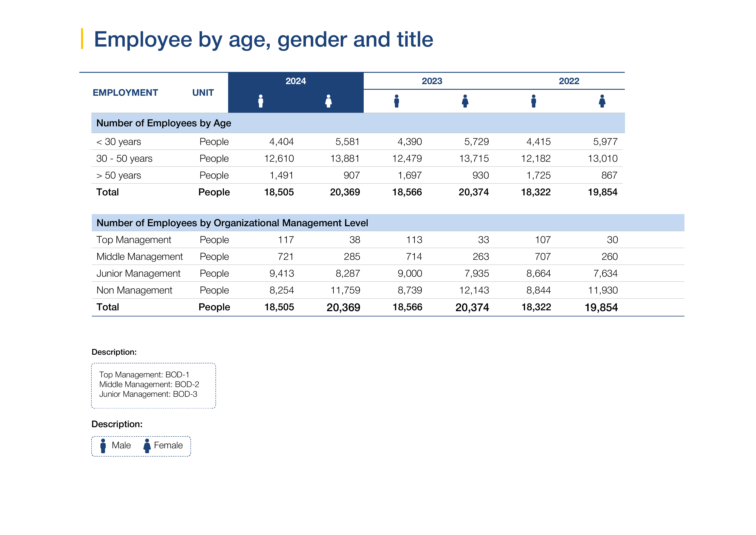The width and height of the screenshot is (756, 535).
Task: Click the value 1,725 in the table
Action: [538, 175]
